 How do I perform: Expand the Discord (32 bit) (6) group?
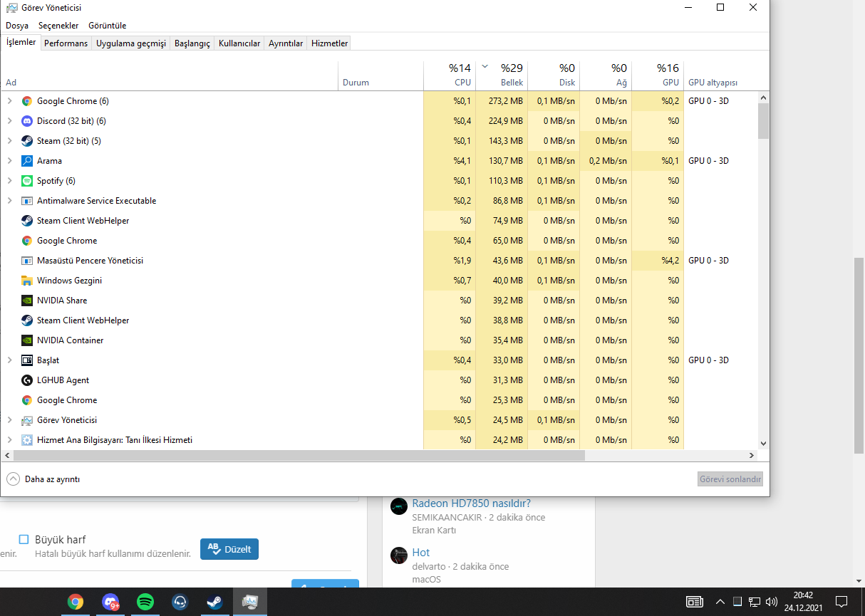tap(9, 121)
